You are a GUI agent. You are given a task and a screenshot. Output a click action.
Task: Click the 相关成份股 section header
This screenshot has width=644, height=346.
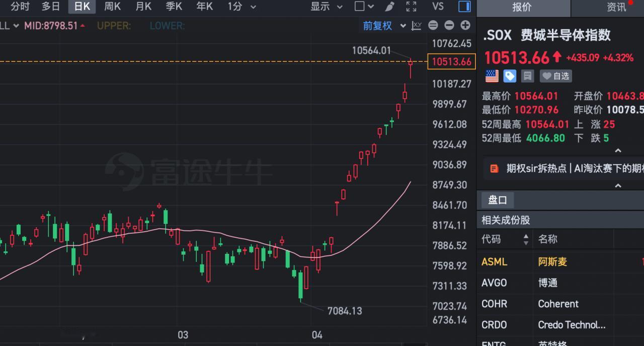(x=506, y=220)
